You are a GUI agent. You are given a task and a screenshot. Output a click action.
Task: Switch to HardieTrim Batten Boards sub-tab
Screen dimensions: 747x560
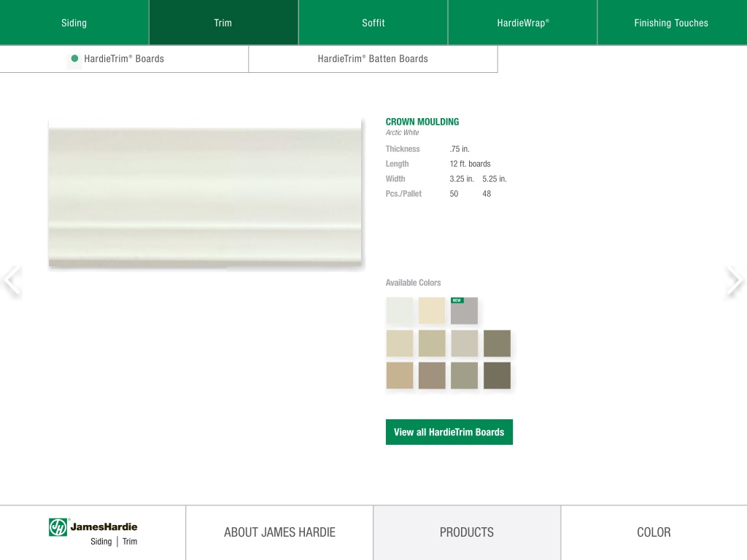[373, 59]
